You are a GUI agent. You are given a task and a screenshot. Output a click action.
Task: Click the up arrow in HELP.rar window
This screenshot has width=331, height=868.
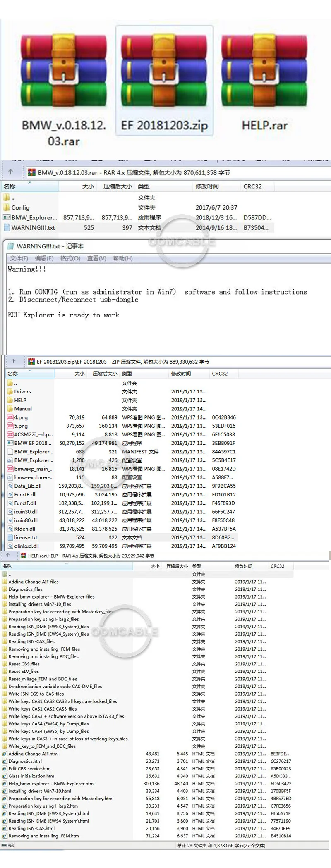tap(8, 555)
